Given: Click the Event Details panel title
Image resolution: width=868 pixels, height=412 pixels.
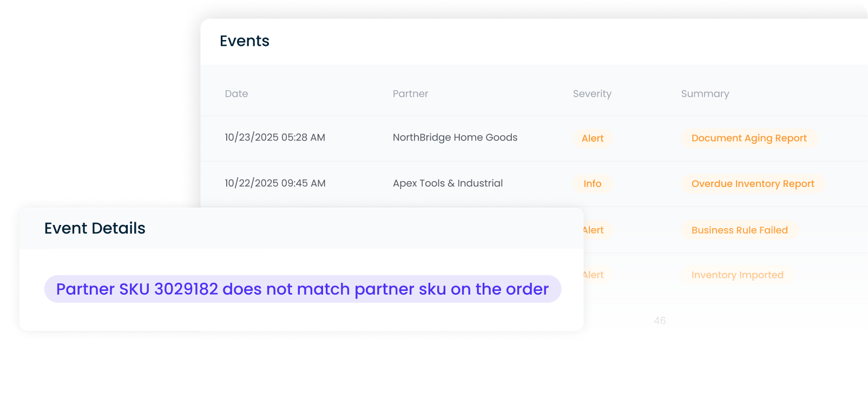Looking at the screenshot, I should pos(95,228).
